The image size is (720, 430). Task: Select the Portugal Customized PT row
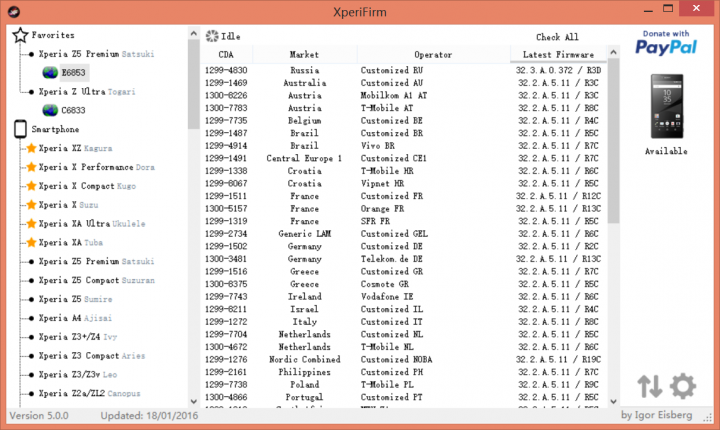point(404,397)
